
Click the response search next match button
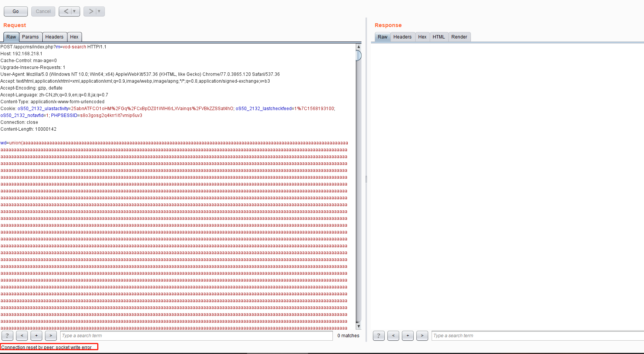pyautogui.click(x=422, y=336)
